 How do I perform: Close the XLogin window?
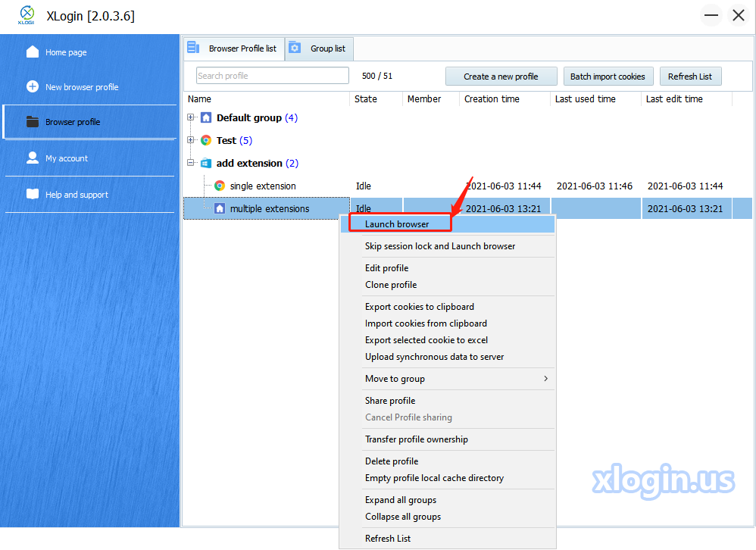[x=739, y=15]
